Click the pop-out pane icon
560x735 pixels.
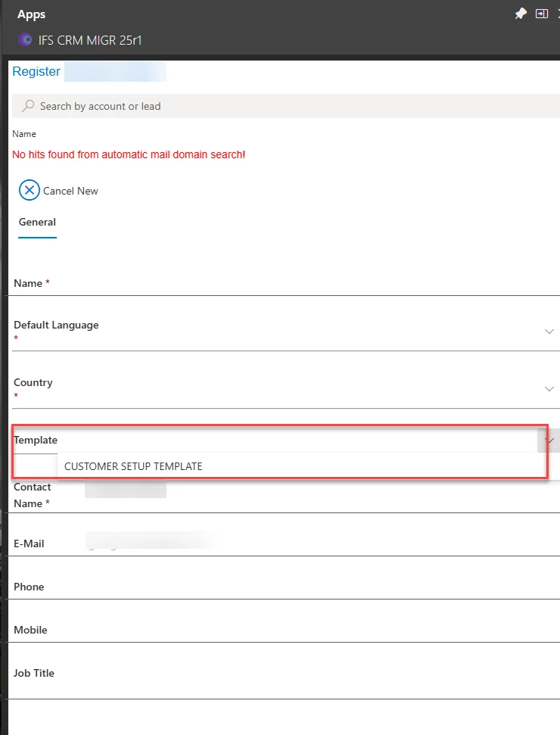542,14
